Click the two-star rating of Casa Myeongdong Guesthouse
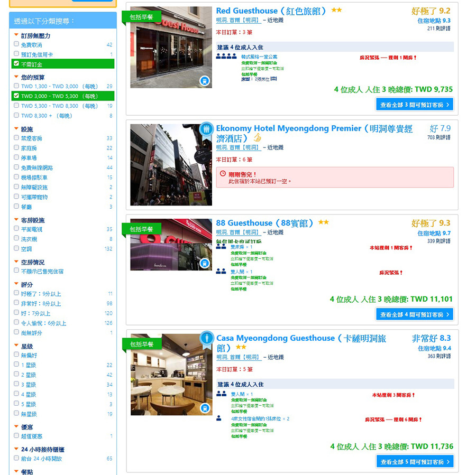 pyautogui.click(x=241, y=347)
